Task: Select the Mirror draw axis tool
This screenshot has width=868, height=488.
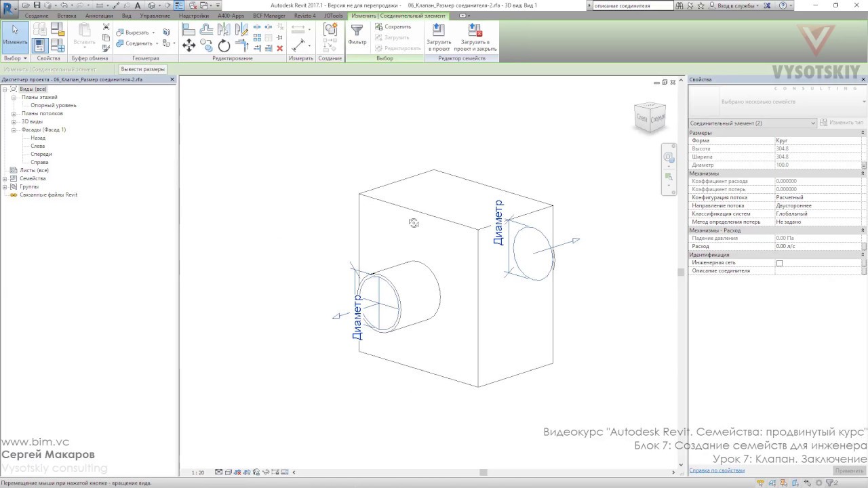Action: tap(241, 30)
